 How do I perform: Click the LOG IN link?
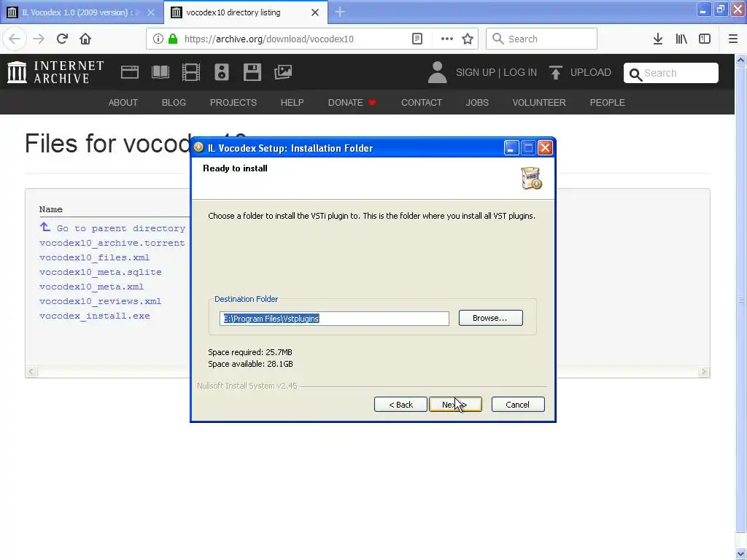[520, 72]
